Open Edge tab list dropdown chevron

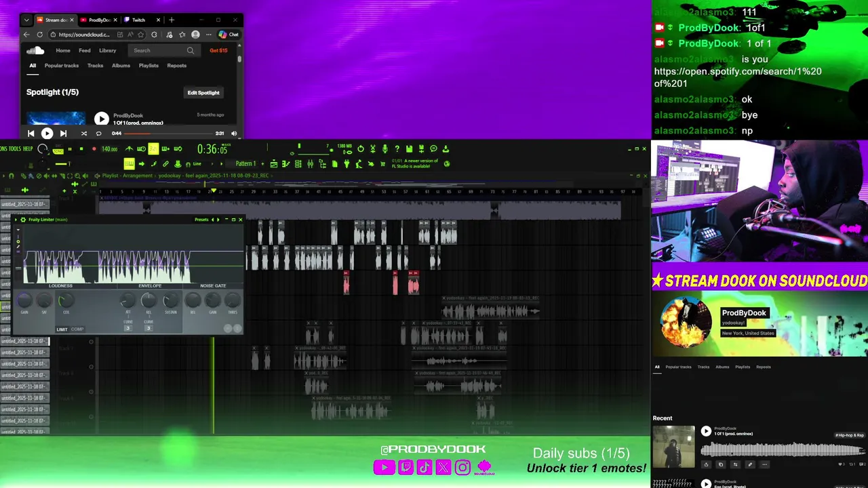[x=26, y=20]
